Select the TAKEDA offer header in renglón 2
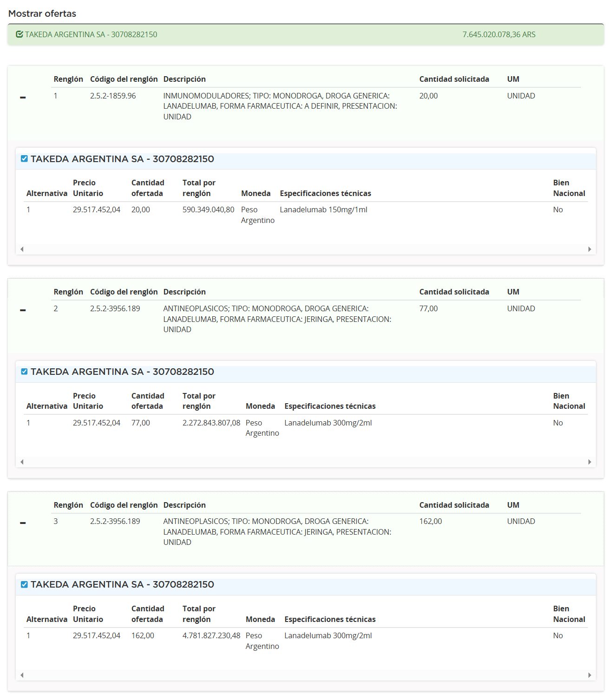This screenshot has width=614, height=700. point(123,372)
